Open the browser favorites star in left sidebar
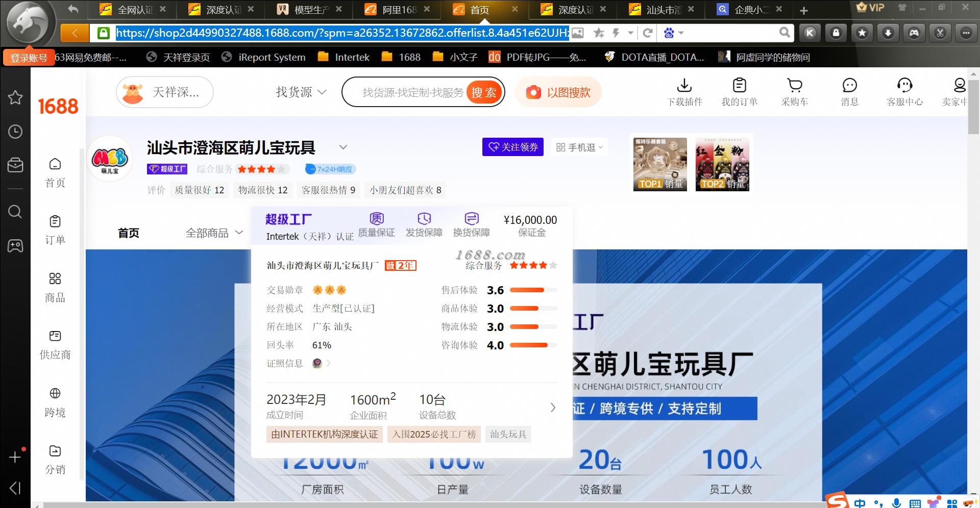Screen dimensions: 980x508 point(15,97)
